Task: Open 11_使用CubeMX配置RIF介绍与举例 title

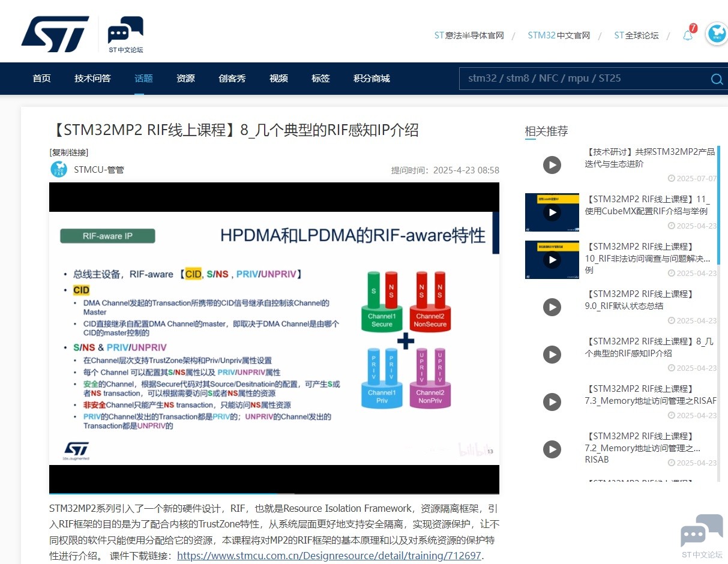Action: (x=647, y=205)
